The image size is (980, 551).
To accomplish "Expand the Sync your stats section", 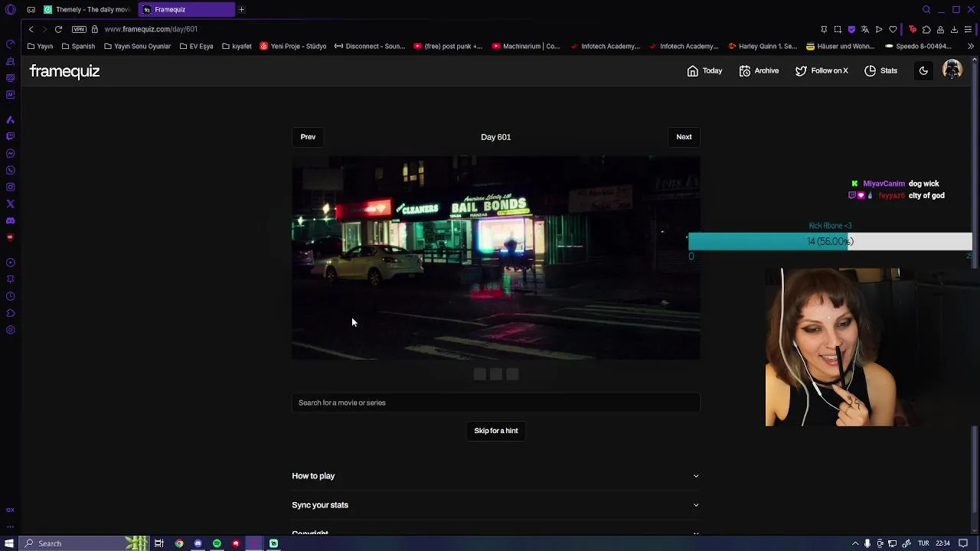I will (495, 505).
